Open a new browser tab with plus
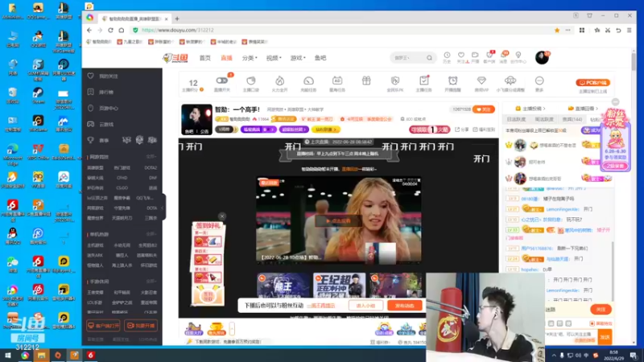The width and height of the screenshot is (644, 362). (x=177, y=19)
